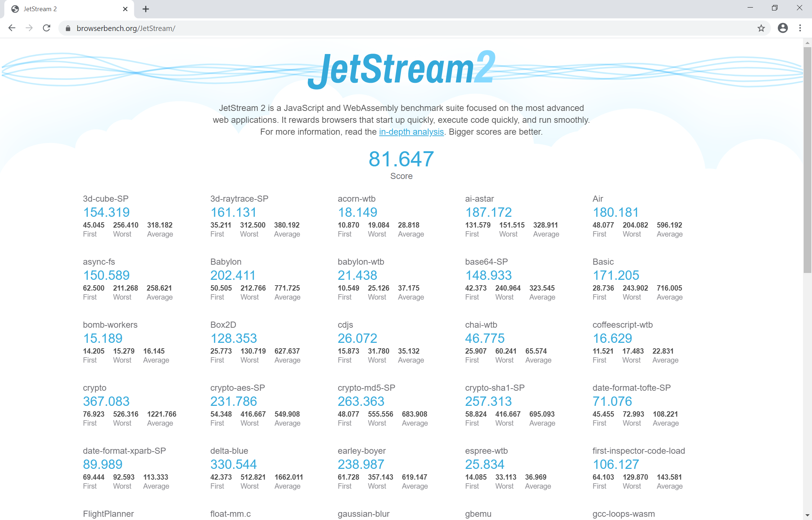The image size is (812, 520).
Task: Click the gaussian-blur benchmark label
Action: [364, 514]
